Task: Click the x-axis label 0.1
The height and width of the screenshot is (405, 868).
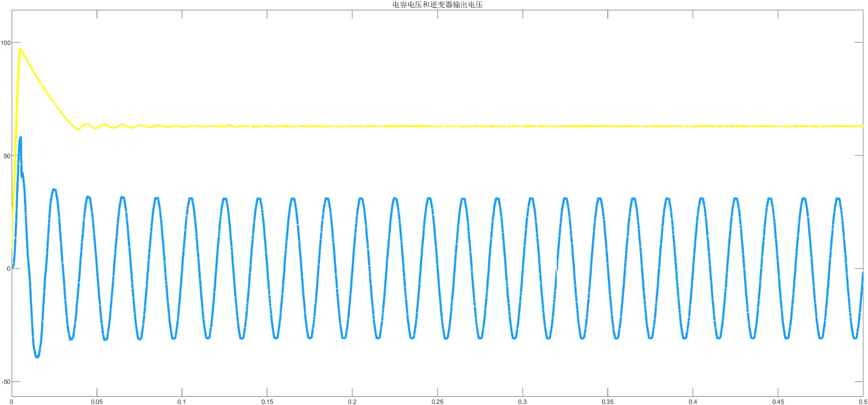Action: 182,401
